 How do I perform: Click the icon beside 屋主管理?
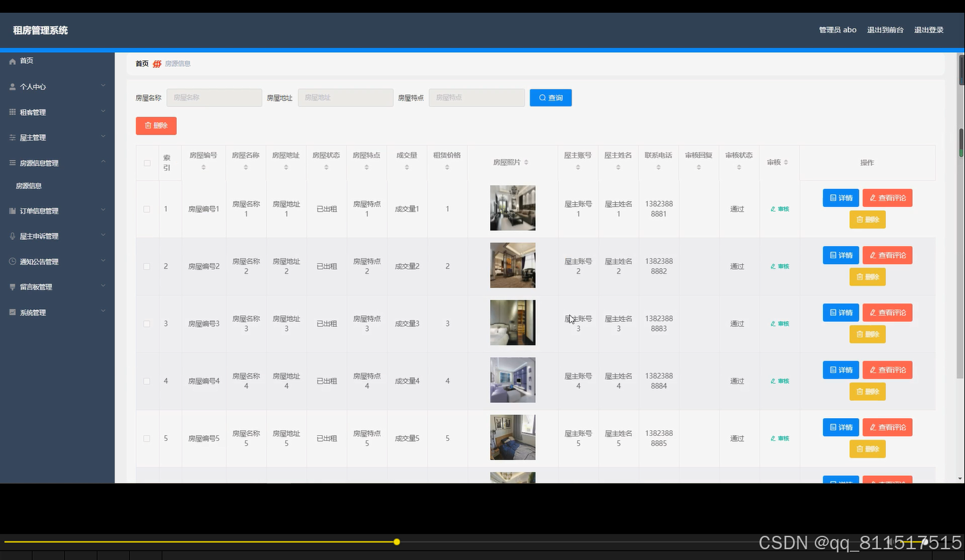pyautogui.click(x=12, y=137)
